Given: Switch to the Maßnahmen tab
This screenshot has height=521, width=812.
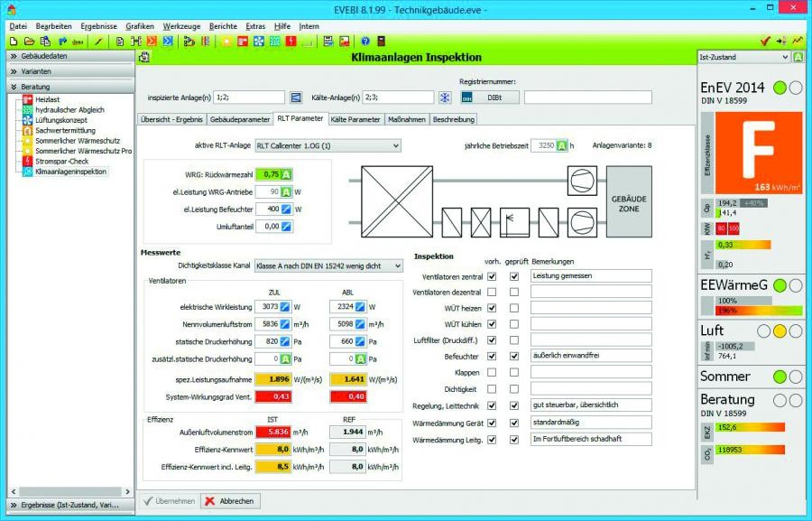Looking at the screenshot, I should point(407,119).
